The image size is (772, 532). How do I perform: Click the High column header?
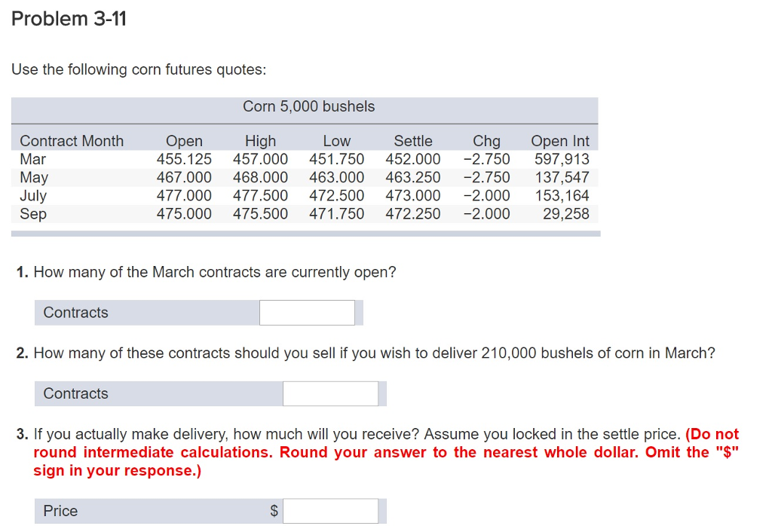[x=259, y=140]
